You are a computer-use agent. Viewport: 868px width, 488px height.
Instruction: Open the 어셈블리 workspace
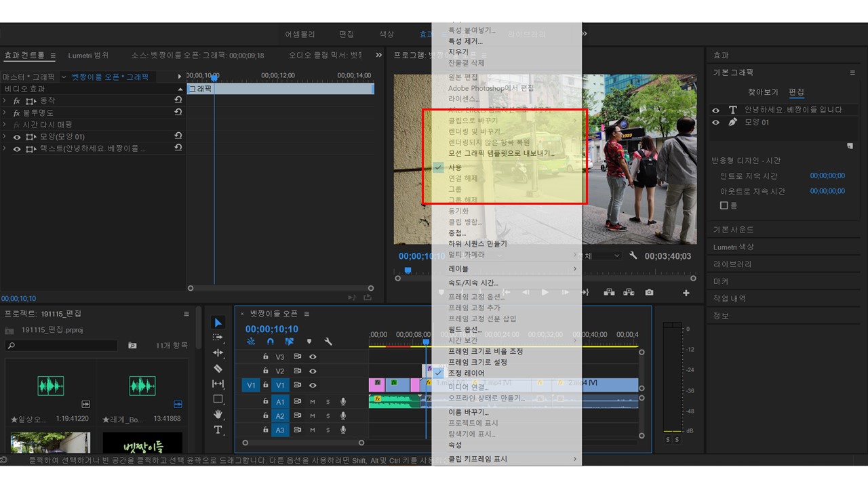(300, 34)
